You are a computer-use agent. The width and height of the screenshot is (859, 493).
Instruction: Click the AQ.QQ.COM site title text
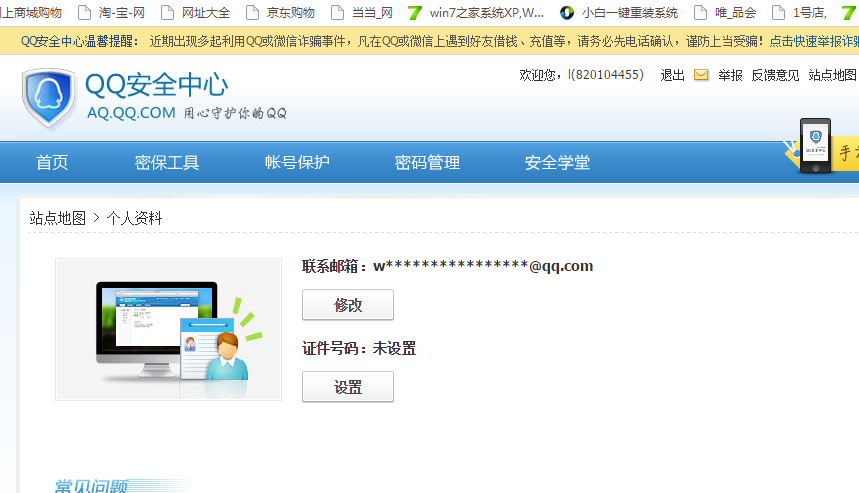coord(131,113)
